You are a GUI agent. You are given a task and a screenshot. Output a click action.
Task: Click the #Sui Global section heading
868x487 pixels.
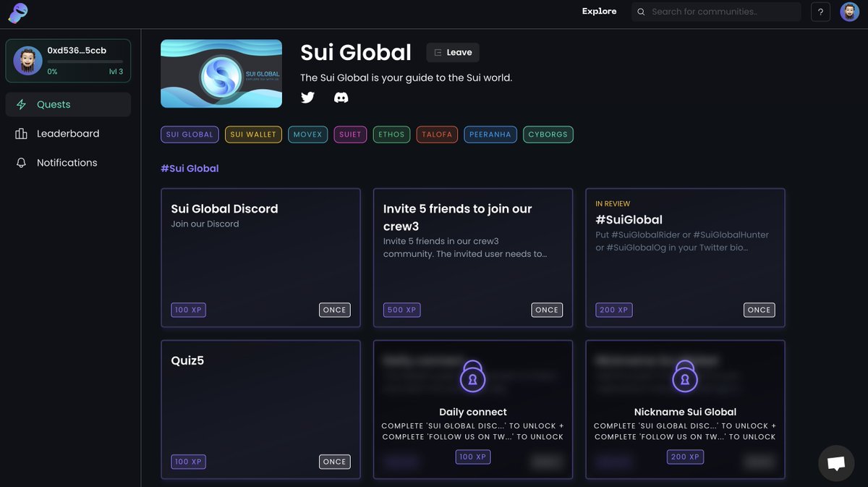click(x=190, y=169)
